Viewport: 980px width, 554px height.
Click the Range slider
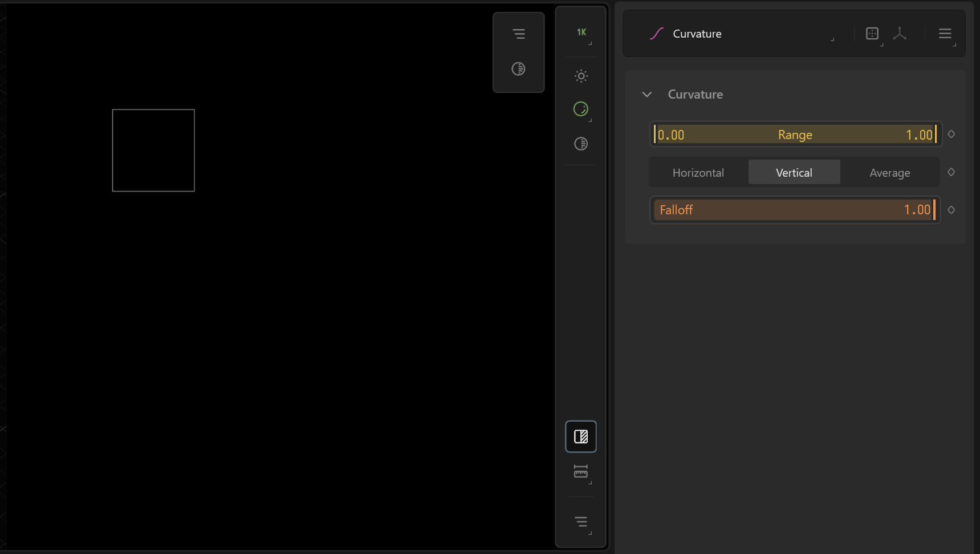[794, 135]
